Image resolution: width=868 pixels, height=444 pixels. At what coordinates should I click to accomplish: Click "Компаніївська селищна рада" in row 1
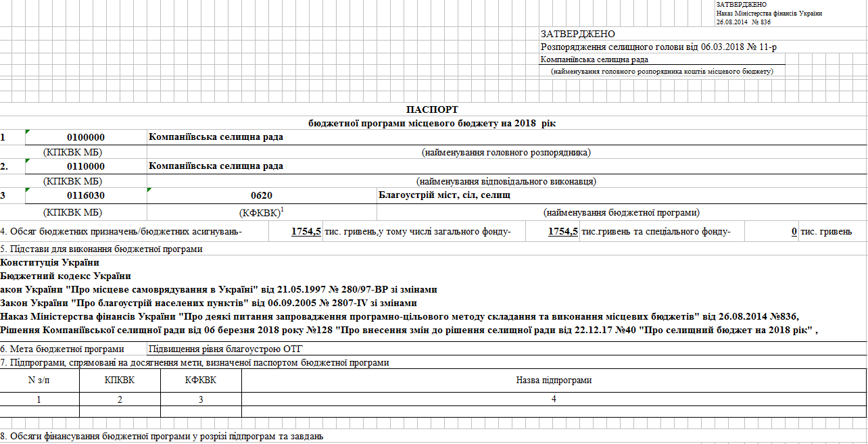216,137
